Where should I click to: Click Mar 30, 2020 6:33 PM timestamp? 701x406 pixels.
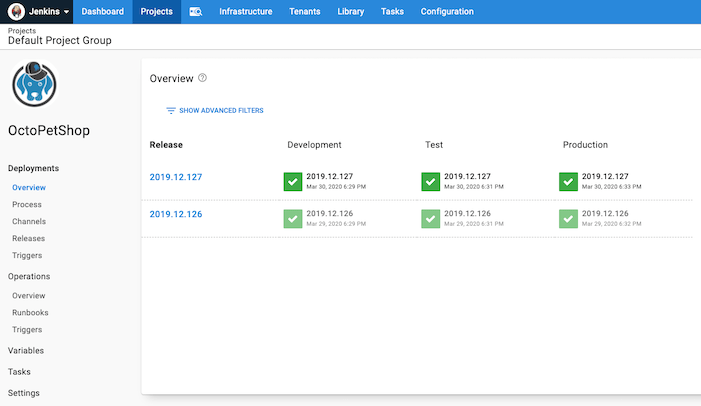click(x=612, y=186)
